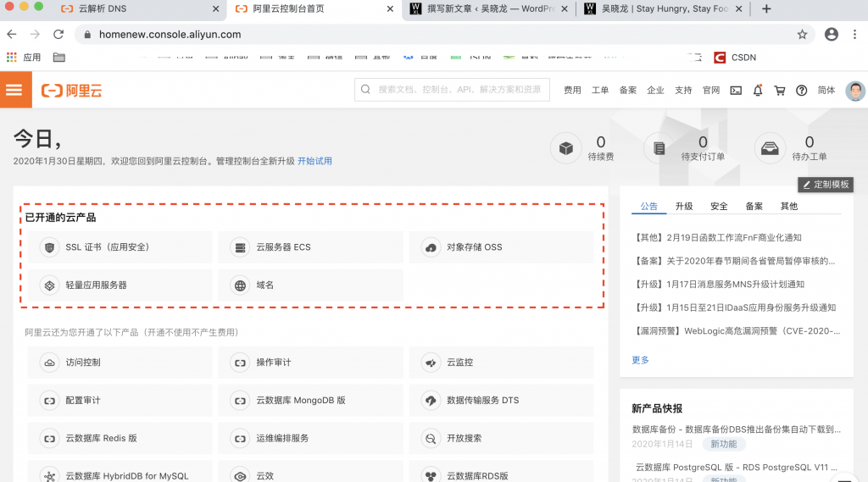Bookmark page with star icon
This screenshot has height=482, width=868.
tap(802, 35)
